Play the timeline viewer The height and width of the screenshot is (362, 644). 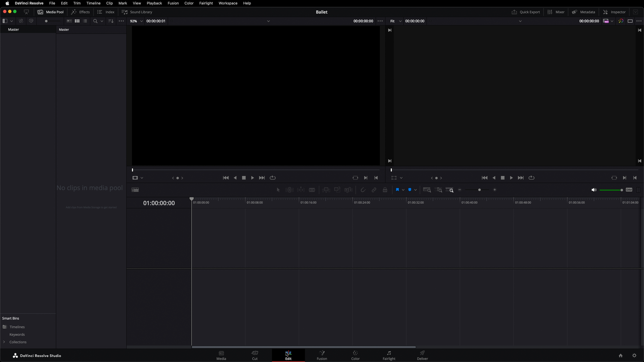point(511,178)
